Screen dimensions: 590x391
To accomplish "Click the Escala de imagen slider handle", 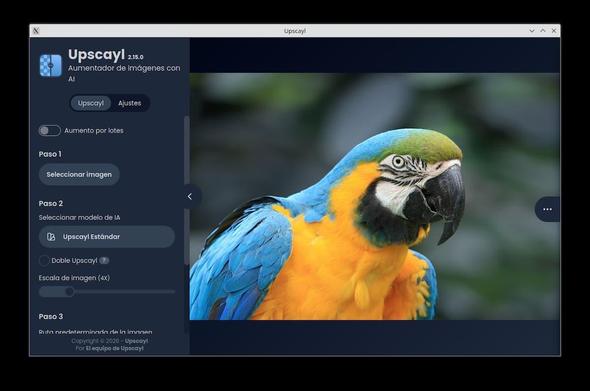I will pyautogui.click(x=69, y=292).
